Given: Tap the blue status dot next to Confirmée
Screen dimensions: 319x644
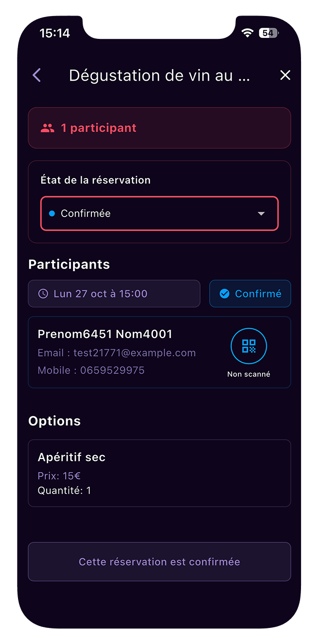Looking at the screenshot, I should [53, 213].
